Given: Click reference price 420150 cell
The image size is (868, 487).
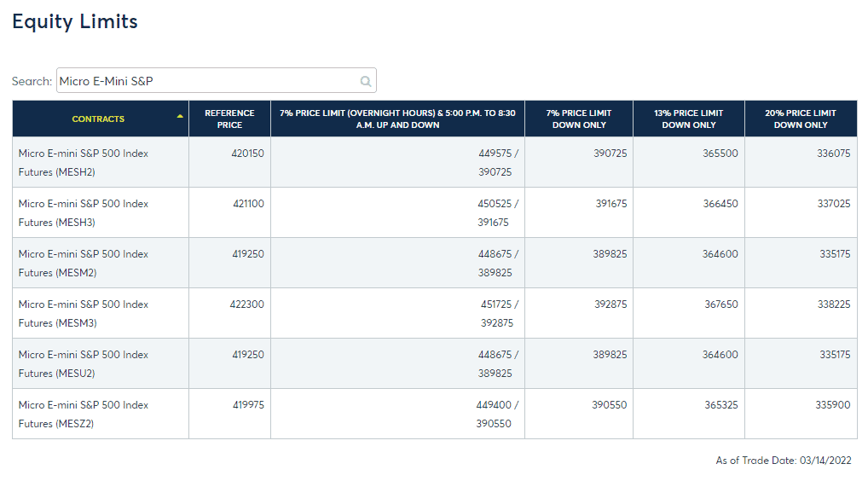Looking at the screenshot, I should (247, 154).
